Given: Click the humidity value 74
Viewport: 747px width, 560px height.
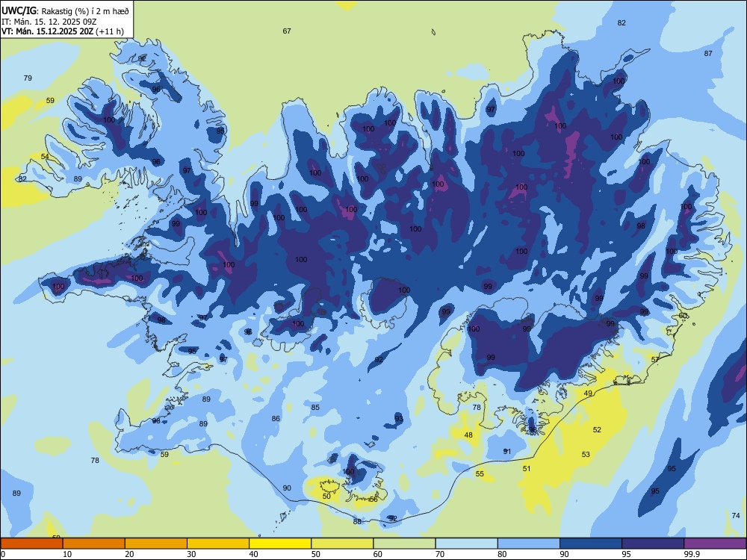Looking at the screenshot, I should pos(736,515).
